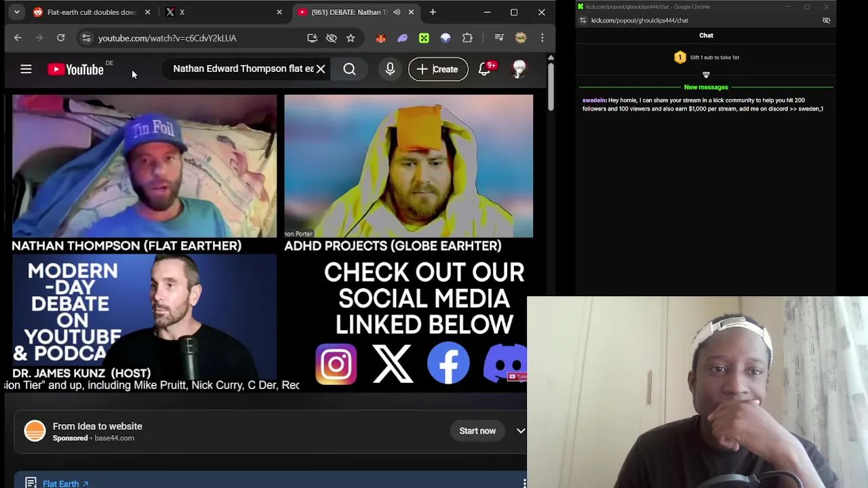Open a new browser tab
The height and width of the screenshot is (488, 868).
tap(433, 12)
